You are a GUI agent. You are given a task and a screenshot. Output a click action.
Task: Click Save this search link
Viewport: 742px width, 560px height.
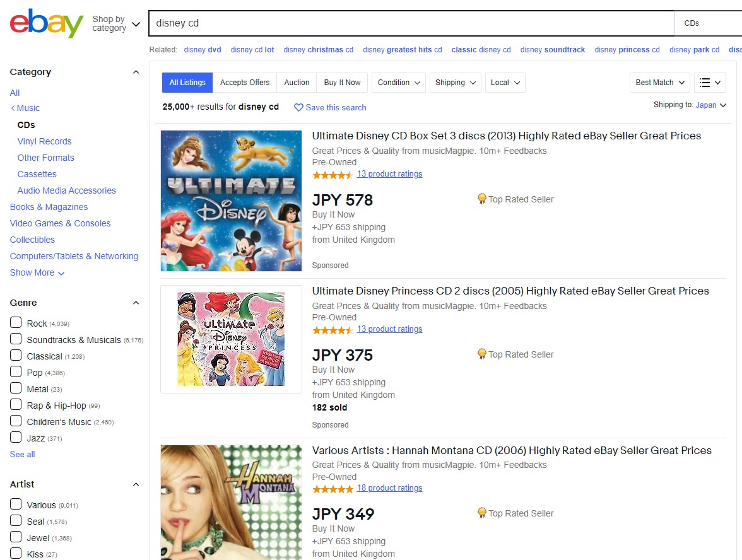(x=336, y=107)
